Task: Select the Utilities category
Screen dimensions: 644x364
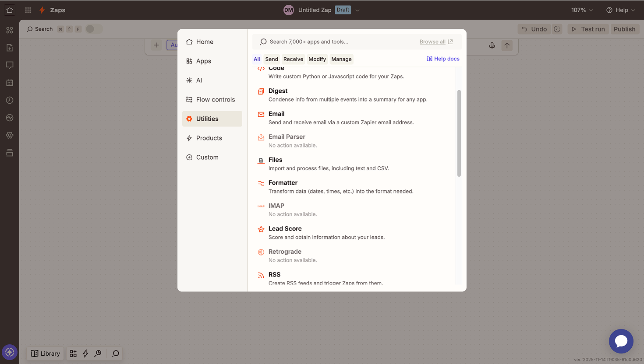Action: pos(212,119)
